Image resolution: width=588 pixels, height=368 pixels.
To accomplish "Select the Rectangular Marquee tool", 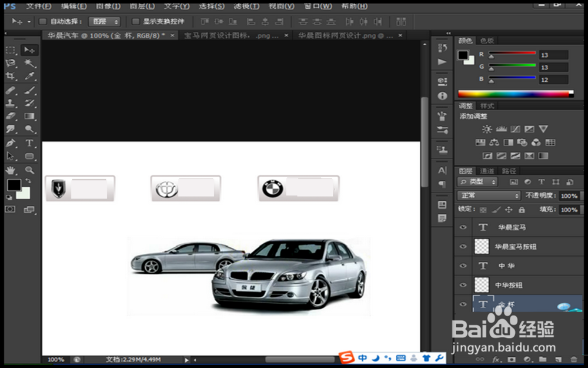I will (11, 50).
